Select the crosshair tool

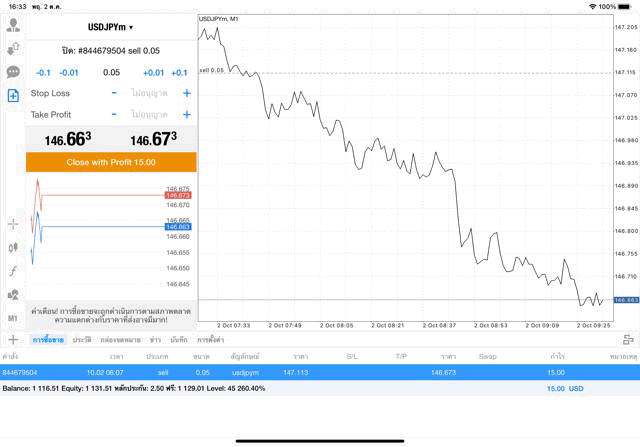click(13, 223)
